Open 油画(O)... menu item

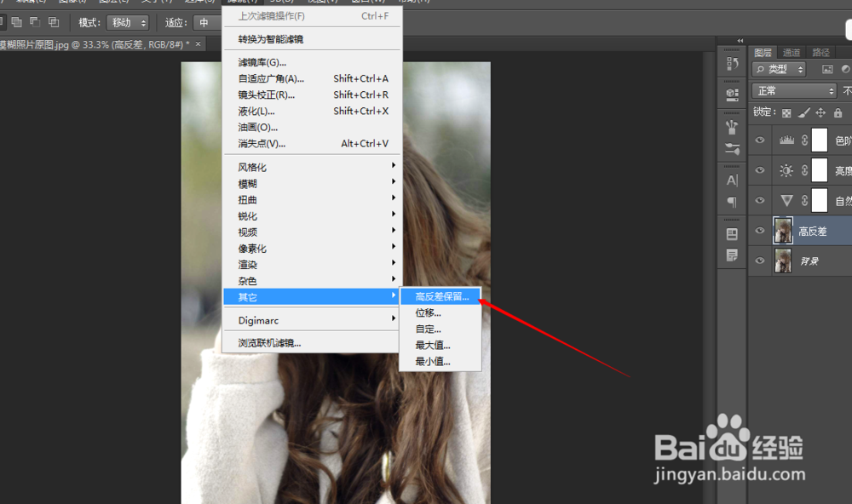coord(313,128)
